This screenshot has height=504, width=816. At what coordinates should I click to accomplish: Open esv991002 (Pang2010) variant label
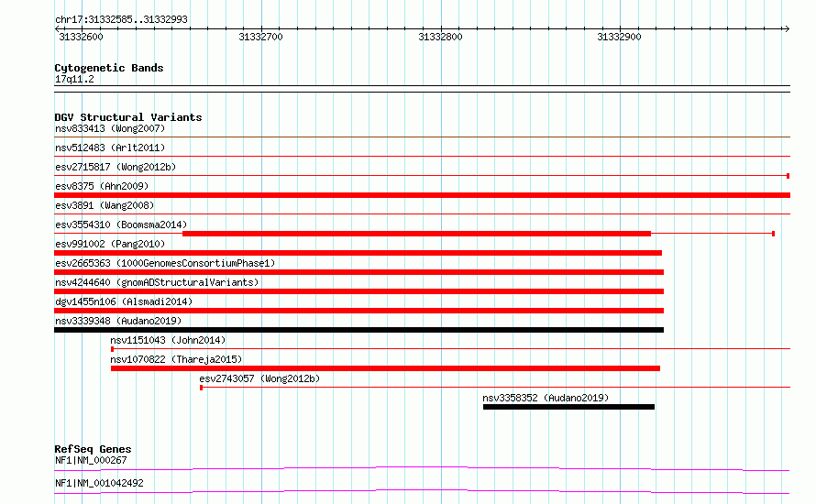pos(110,244)
